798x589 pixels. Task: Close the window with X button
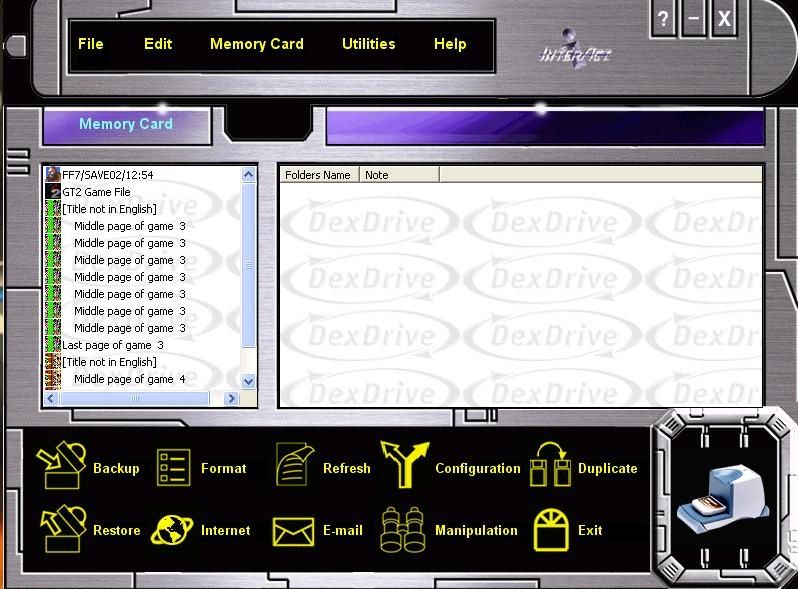(724, 19)
